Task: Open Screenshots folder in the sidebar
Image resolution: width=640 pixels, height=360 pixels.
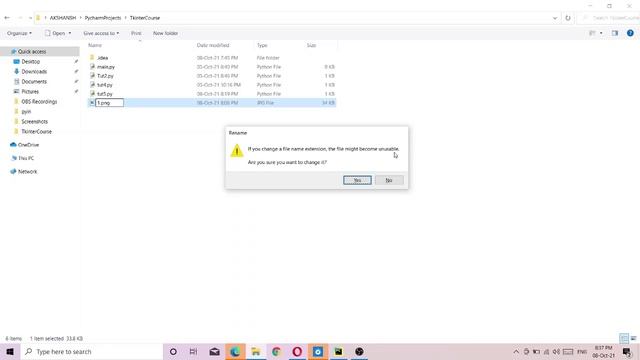Action: pyautogui.click(x=35, y=122)
